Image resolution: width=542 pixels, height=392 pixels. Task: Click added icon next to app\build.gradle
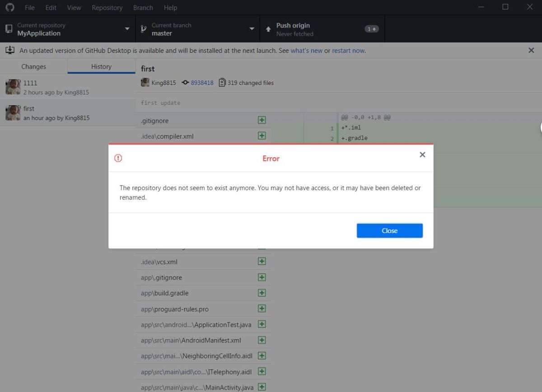pyautogui.click(x=262, y=293)
